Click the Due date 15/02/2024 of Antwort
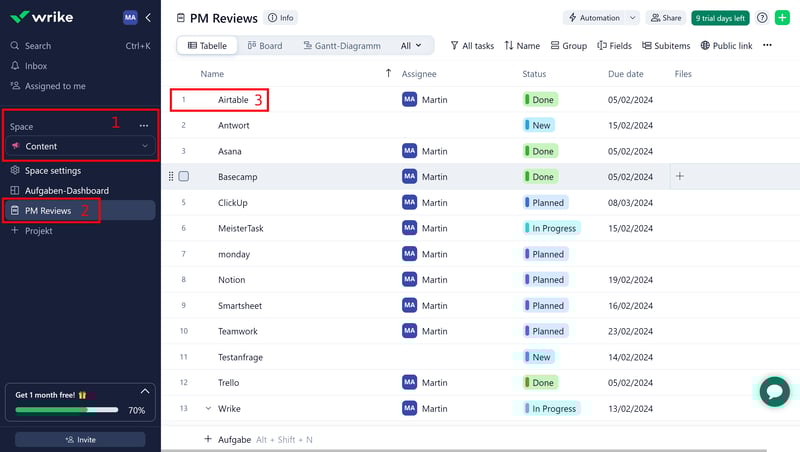 (x=630, y=125)
